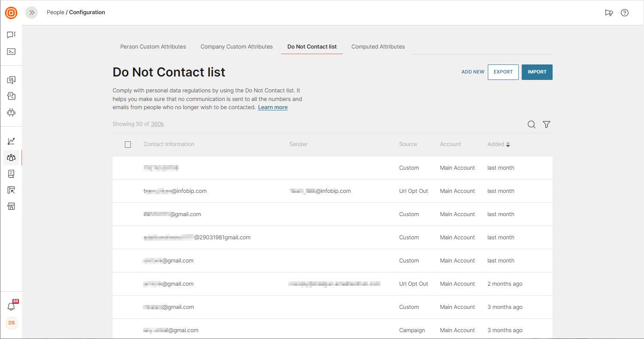Sort by the Added column arrow
This screenshot has width=644, height=339.
(x=508, y=145)
